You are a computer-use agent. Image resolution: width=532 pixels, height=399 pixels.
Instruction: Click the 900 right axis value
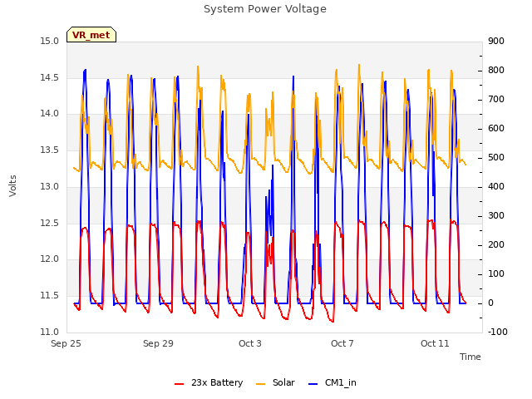pyautogui.click(x=496, y=41)
